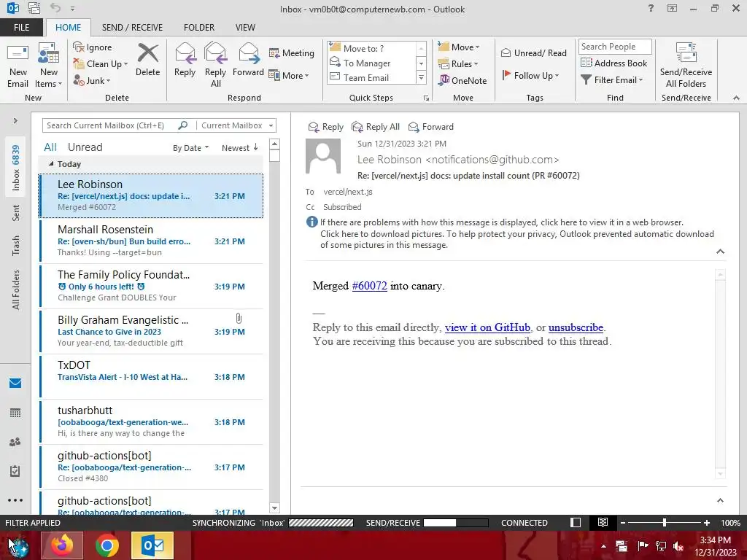Open the Inbox 6839 folder
The image size is (747, 560).
point(16,168)
